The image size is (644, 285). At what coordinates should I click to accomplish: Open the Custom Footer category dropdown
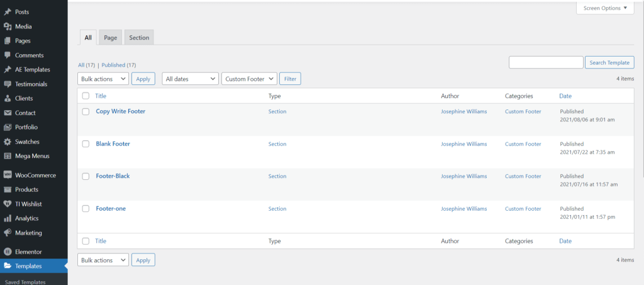(x=249, y=79)
